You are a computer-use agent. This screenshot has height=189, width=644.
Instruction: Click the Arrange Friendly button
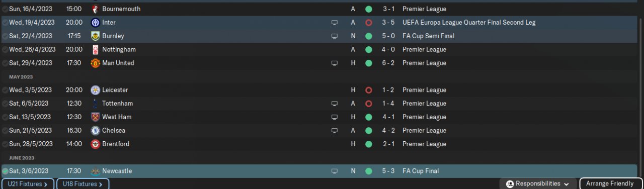click(611, 184)
